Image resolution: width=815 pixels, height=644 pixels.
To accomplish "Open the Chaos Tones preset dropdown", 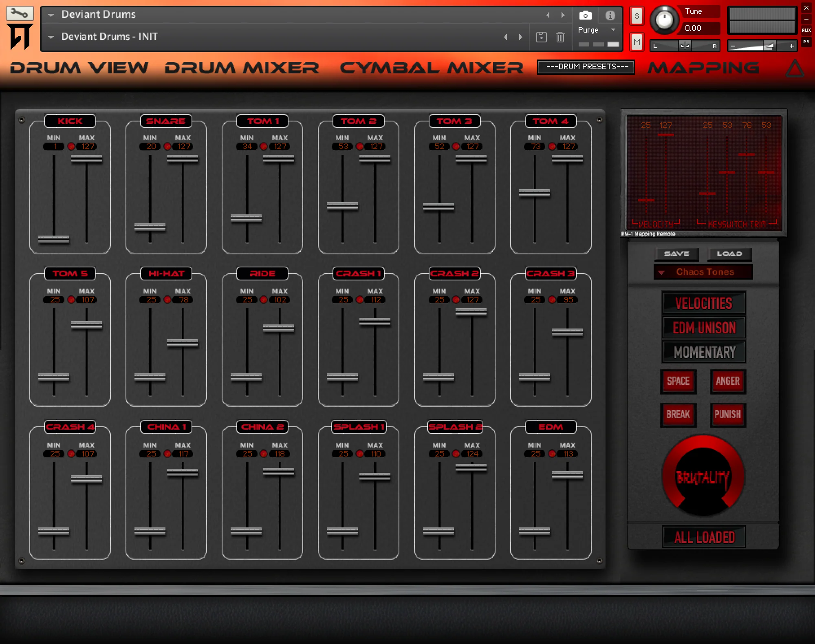I will (703, 272).
